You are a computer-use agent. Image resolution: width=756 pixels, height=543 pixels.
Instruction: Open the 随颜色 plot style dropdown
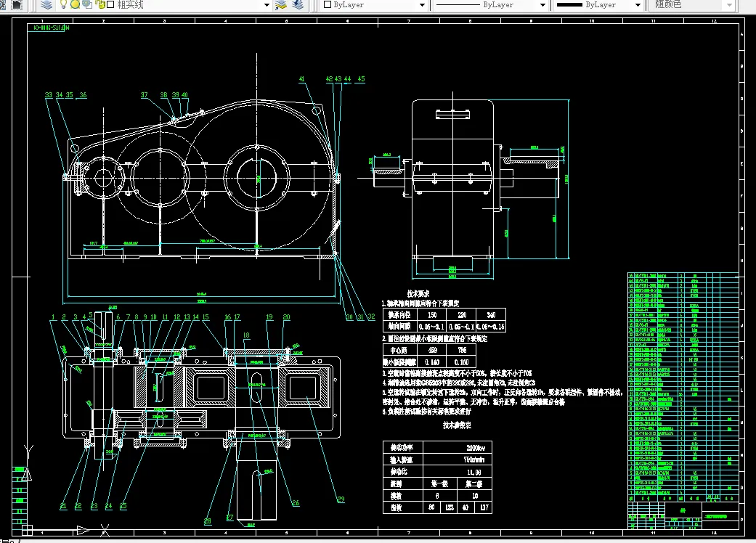[729, 5]
